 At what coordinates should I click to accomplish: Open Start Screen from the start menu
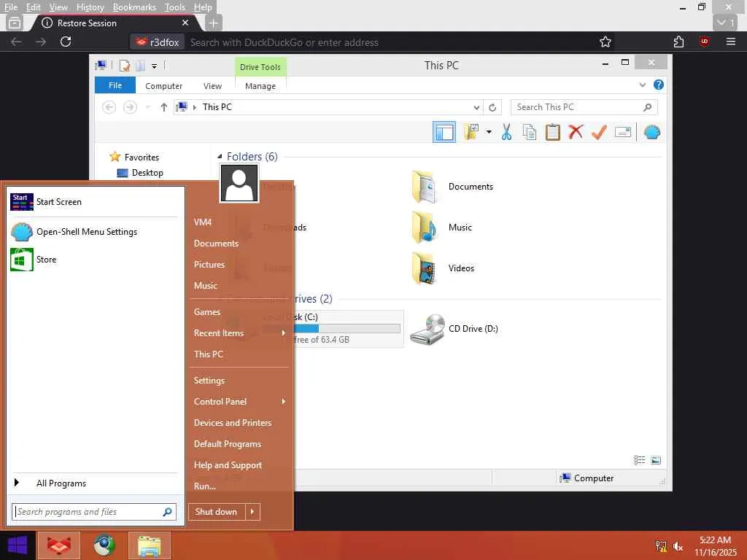coord(94,202)
